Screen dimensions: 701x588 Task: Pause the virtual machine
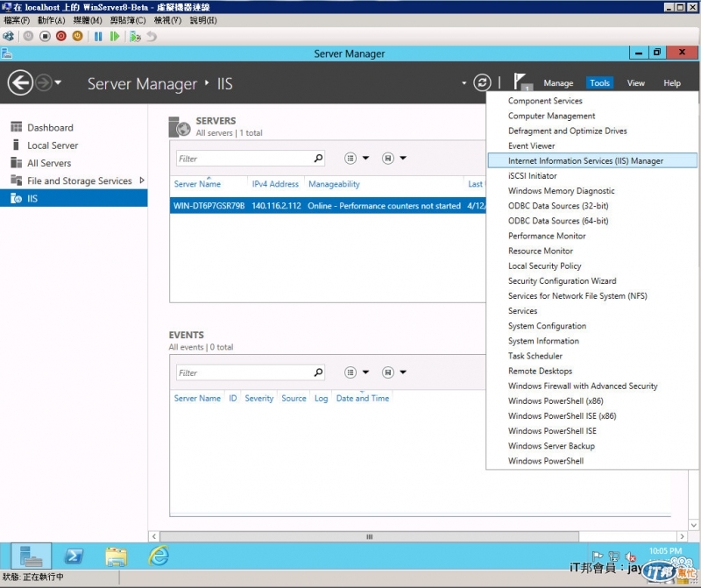(x=98, y=36)
